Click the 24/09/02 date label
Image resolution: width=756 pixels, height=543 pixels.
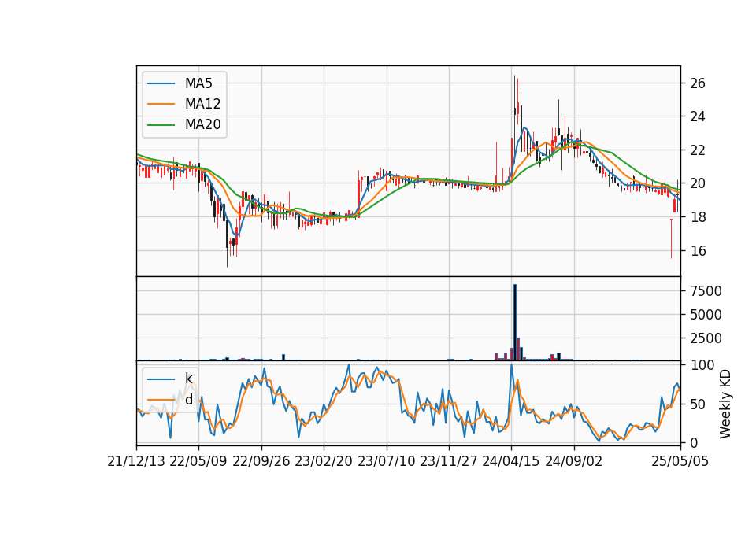(574, 462)
